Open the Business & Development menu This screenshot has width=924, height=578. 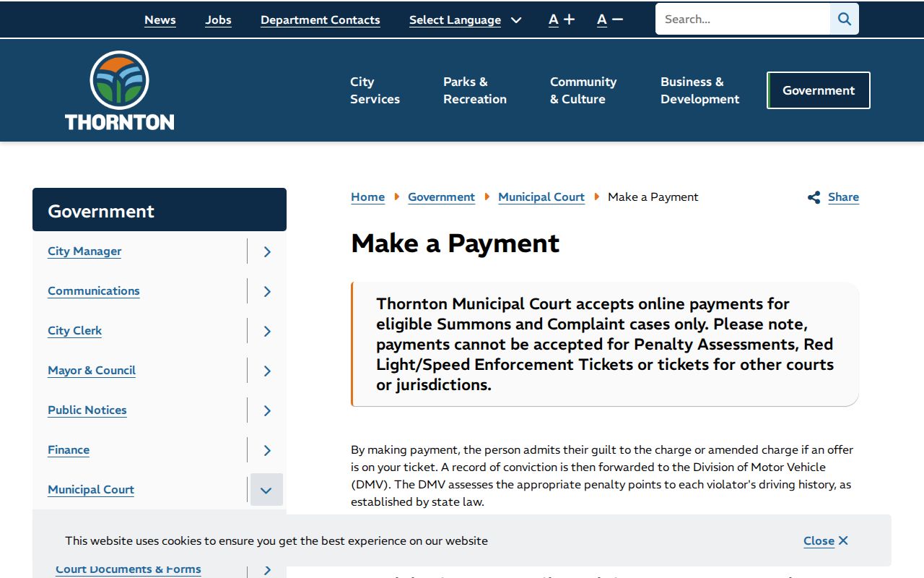tap(700, 90)
